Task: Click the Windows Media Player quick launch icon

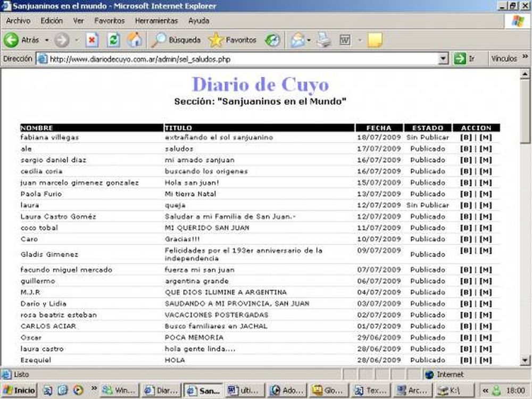Action: (78, 390)
